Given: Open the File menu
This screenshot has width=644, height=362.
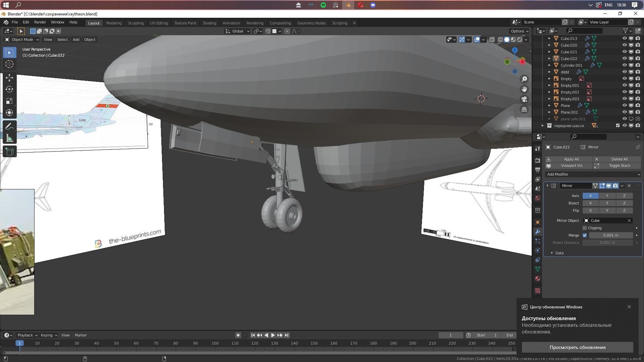Looking at the screenshot, I should [15, 22].
